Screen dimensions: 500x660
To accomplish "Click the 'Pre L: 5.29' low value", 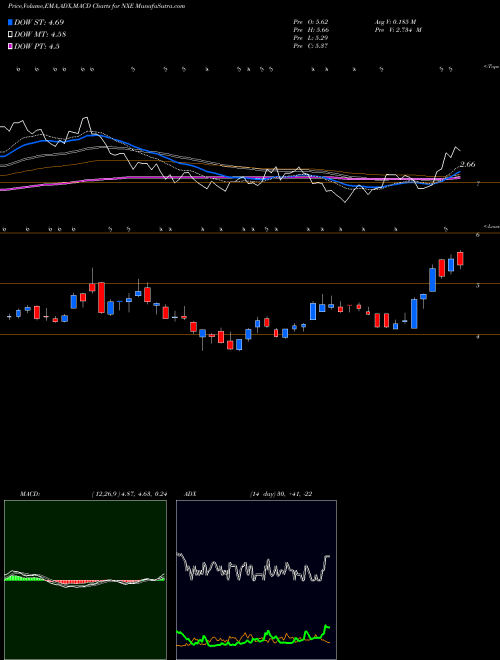I will pos(311,38).
